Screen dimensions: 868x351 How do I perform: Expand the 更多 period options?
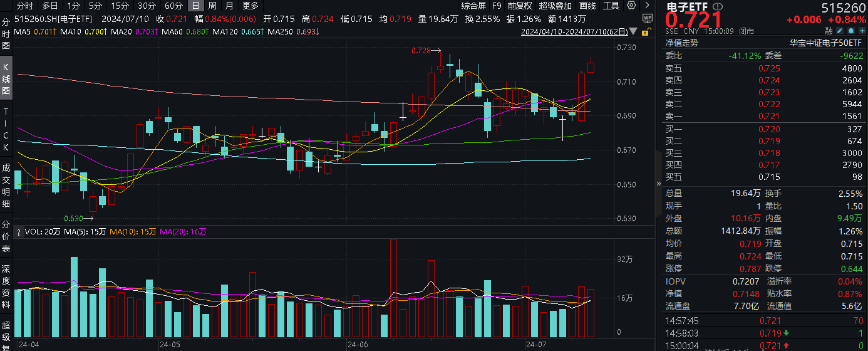coord(250,6)
